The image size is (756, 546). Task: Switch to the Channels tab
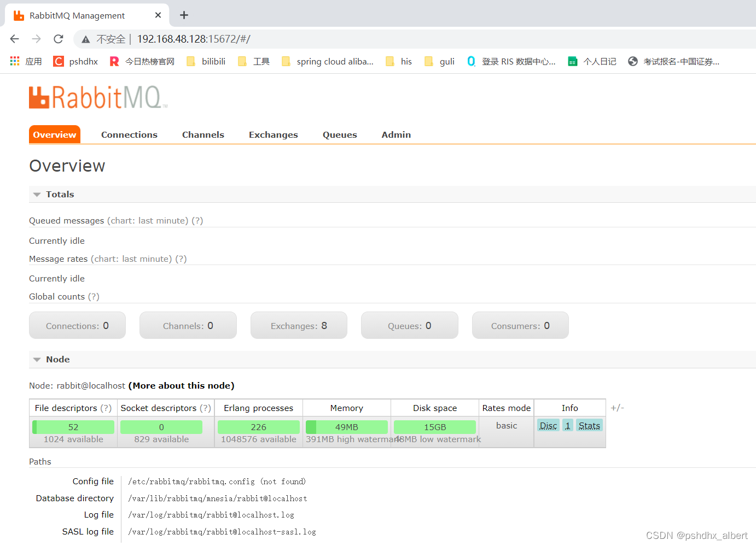[203, 134]
